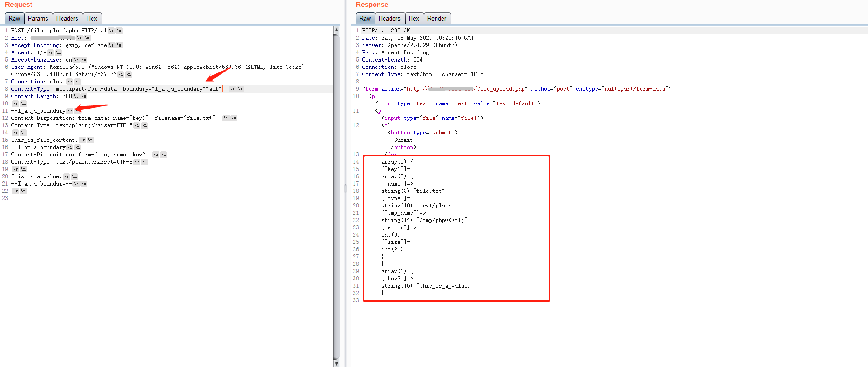Click the Server: Apache/2.4.29 header
The width and height of the screenshot is (868, 367).
coord(410,45)
